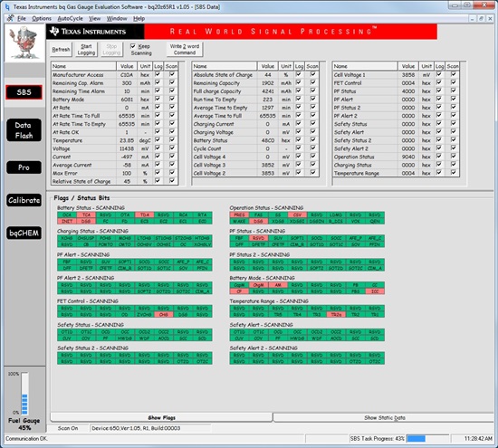Viewport: 498px width, 448px height.
Task: Open the Calibrate screen
Action: [24, 200]
